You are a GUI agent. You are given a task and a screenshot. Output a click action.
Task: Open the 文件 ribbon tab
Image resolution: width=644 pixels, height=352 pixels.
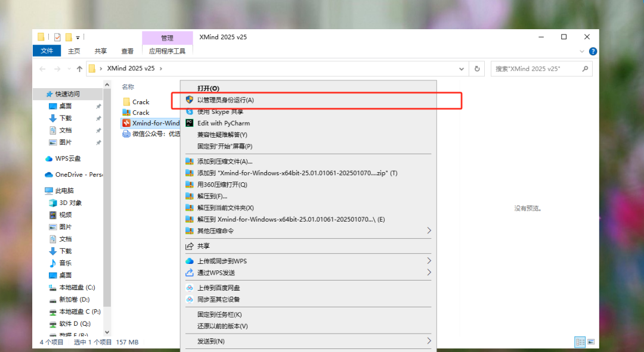click(x=47, y=51)
